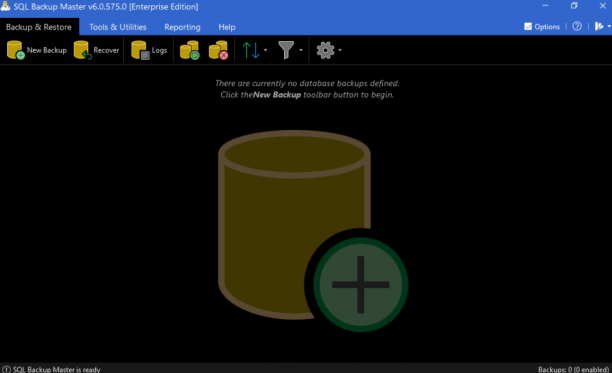Viewport: 612px width, 373px height.
Task: Open the Tools & Utilities tab
Action: (x=118, y=27)
